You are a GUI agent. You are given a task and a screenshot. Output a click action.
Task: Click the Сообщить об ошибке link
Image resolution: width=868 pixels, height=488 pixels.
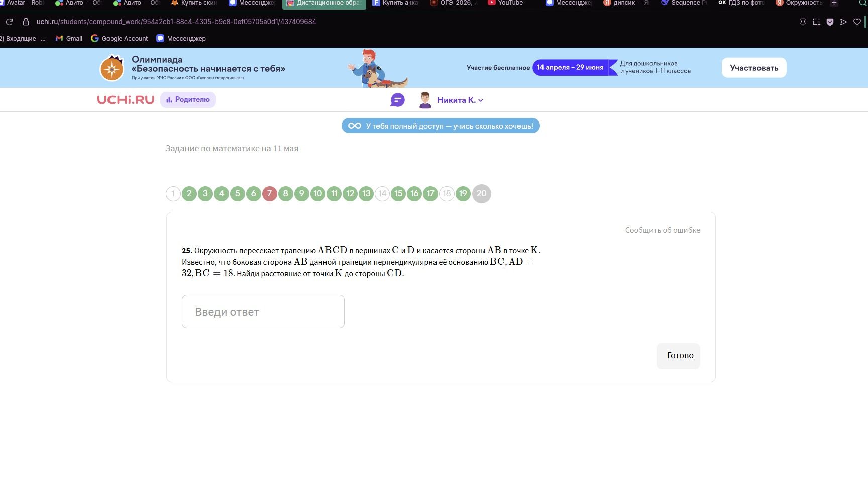663,230
